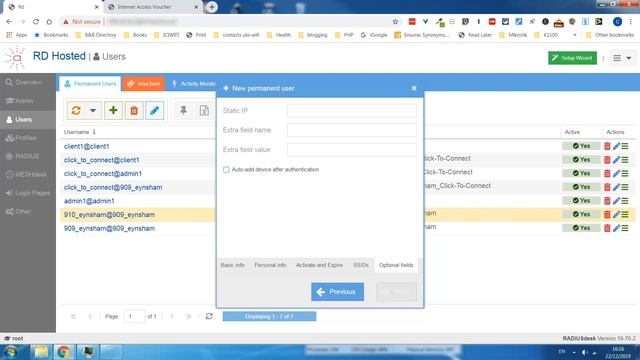Select user click_to_connect@client1
Viewport: 640px width, 360px height.
tap(102, 160)
